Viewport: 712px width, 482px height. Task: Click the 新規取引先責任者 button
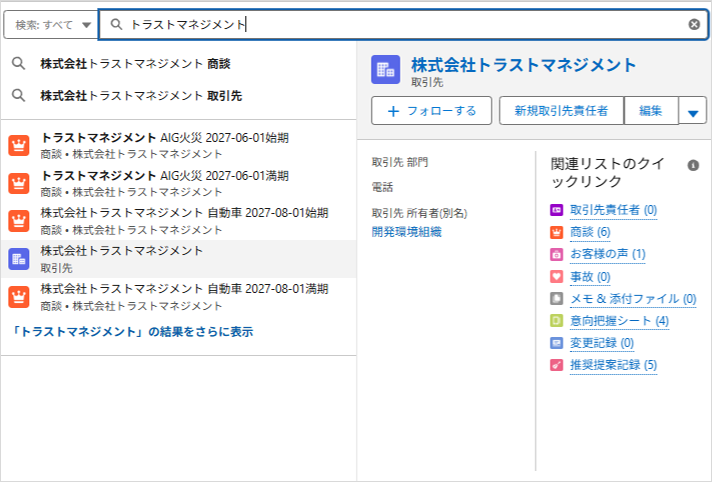coord(561,110)
